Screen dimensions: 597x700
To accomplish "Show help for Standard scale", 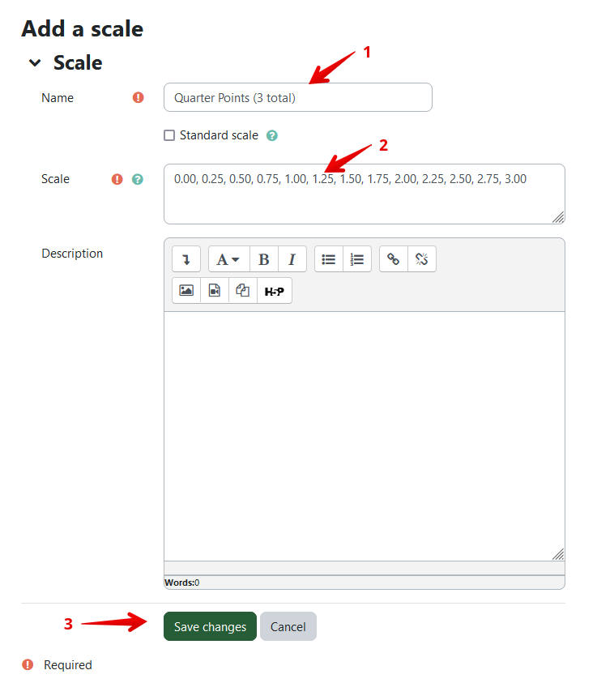I will 272,135.
